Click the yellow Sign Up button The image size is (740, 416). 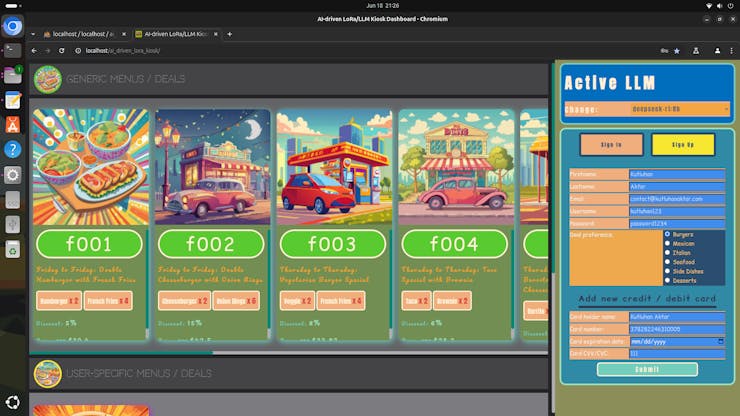[683, 144]
